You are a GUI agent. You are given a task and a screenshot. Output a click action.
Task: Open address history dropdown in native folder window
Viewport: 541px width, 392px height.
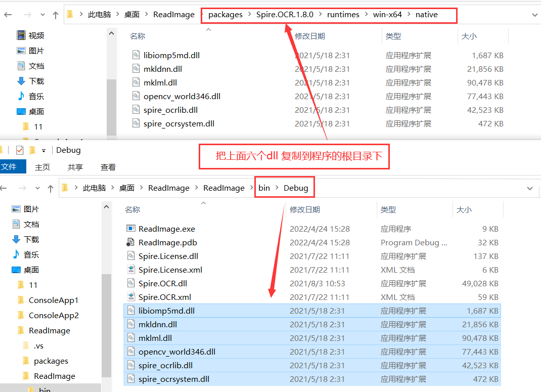tap(535, 15)
